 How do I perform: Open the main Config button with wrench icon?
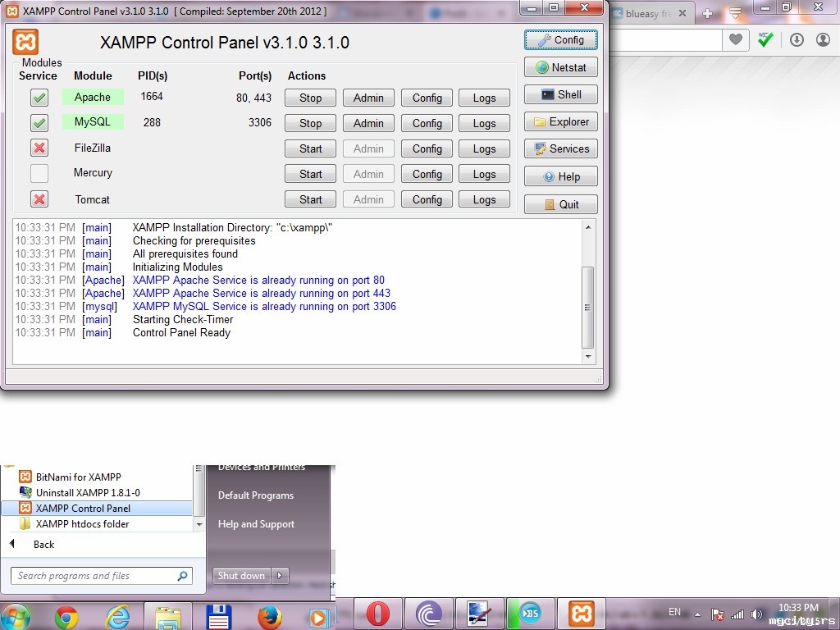[x=561, y=39]
